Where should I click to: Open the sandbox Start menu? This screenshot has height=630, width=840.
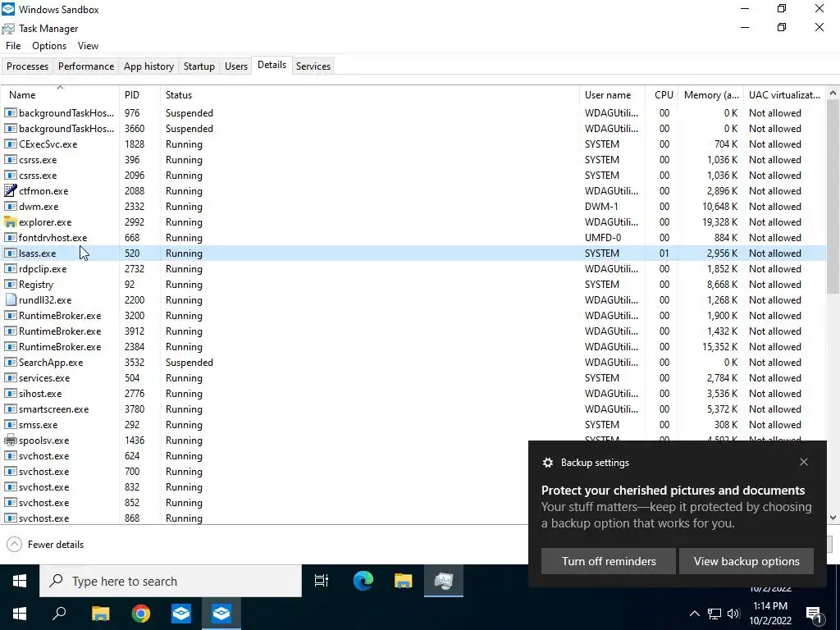coord(20,581)
